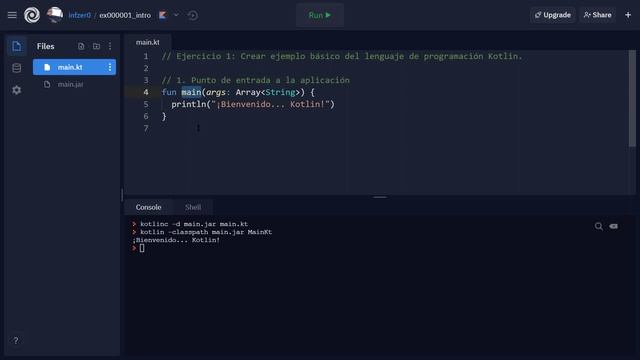Click the infzer0 username link
Viewport: 640px width, 360px height.
click(x=80, y=15)
